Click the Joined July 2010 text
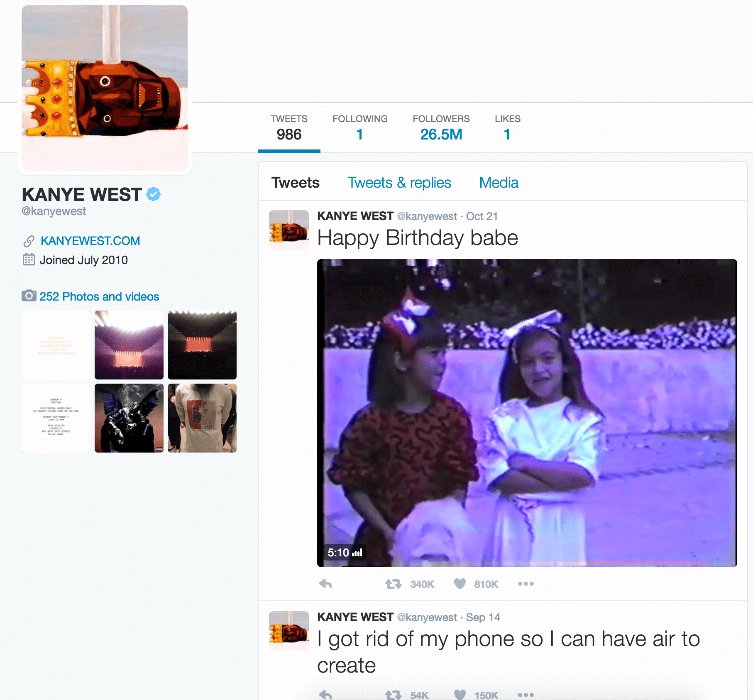 83,260
